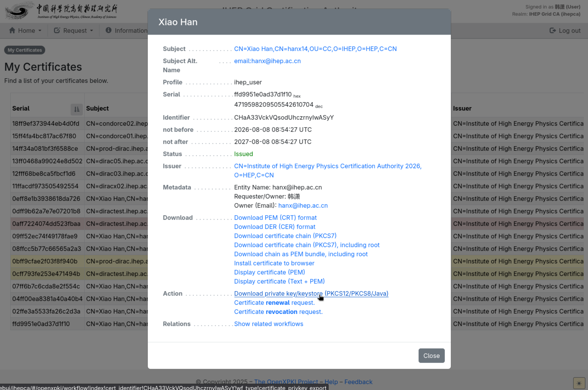Click the Serial column sort icon

pyautogui.click(x=77, y=109)
